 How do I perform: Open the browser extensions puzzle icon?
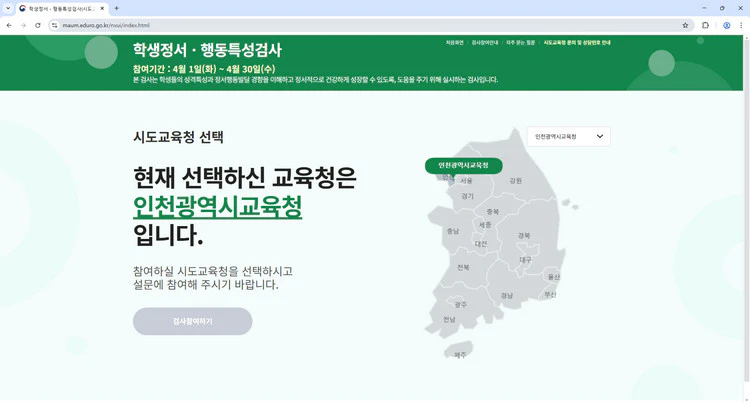(706, 25)
